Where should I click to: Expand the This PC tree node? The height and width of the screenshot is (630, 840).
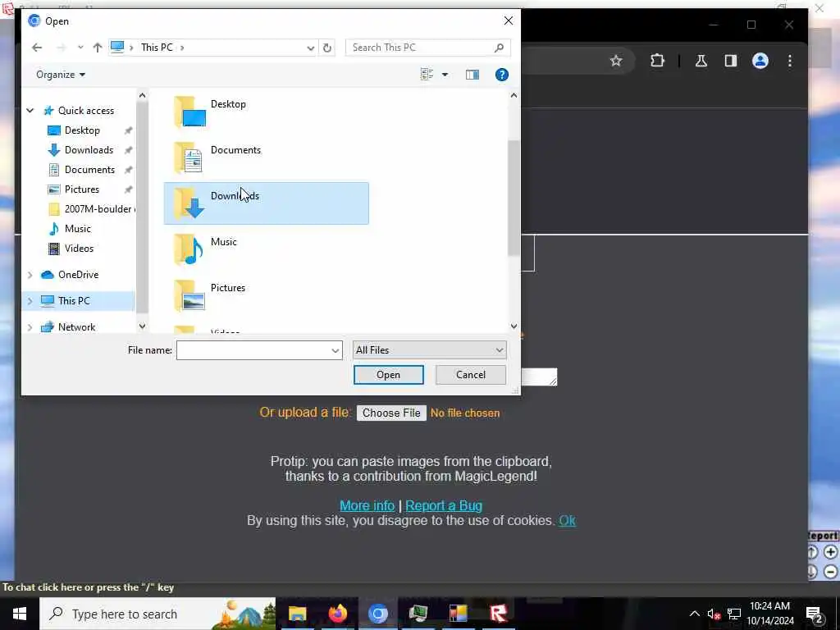pyautogui.click(x=30, y=301)
